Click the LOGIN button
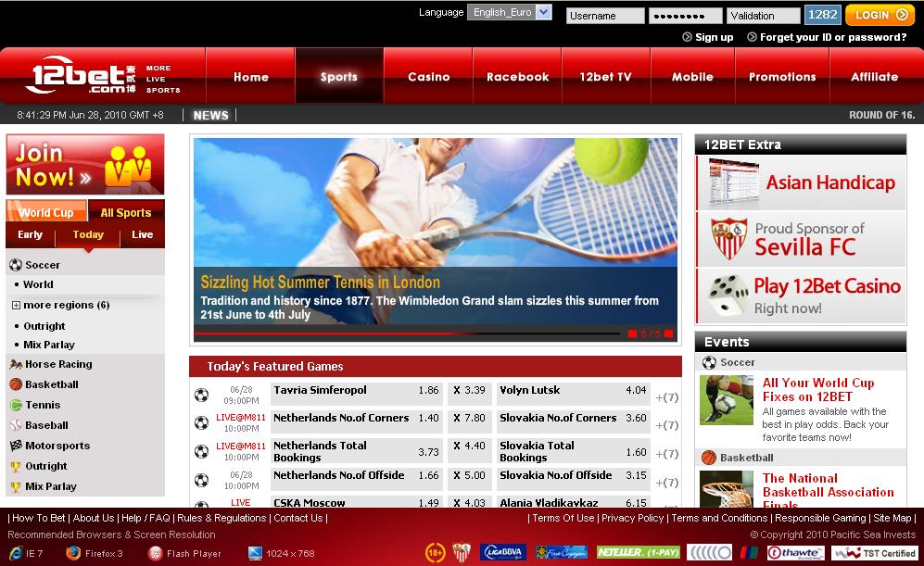This screenshot has width=924, height=566. pos(880,15)
